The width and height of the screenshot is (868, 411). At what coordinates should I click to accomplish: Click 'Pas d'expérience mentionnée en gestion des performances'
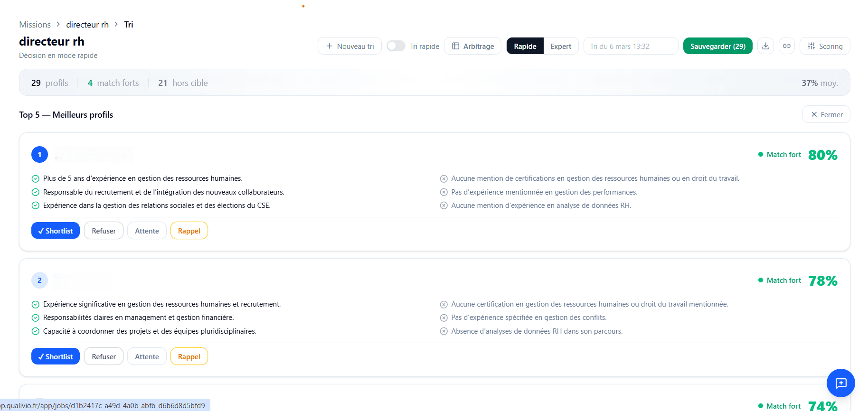tap(544, 192)
